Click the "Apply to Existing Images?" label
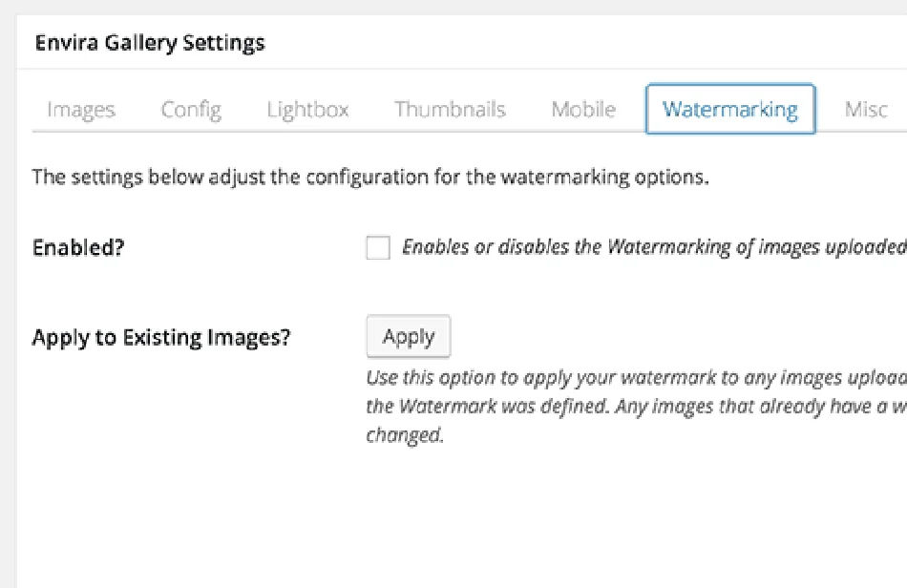The height and width of the screenshot is (588, 907). (x=160, y=338)
